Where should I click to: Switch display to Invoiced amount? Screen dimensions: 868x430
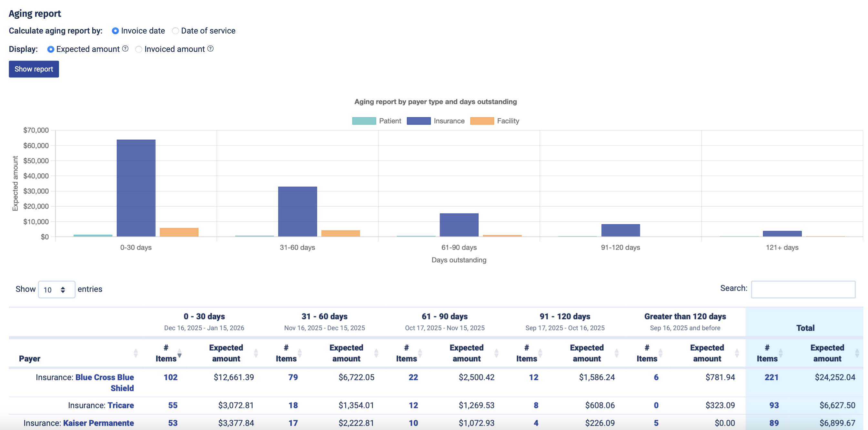(138, 49)
